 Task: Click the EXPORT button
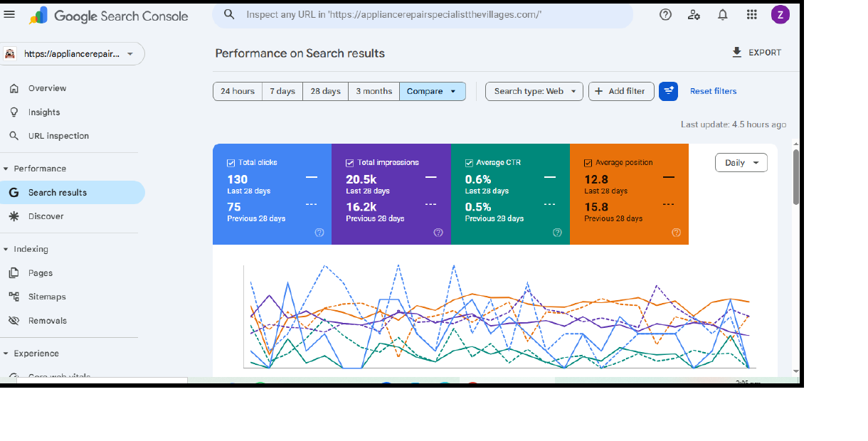tap(756, 53)
